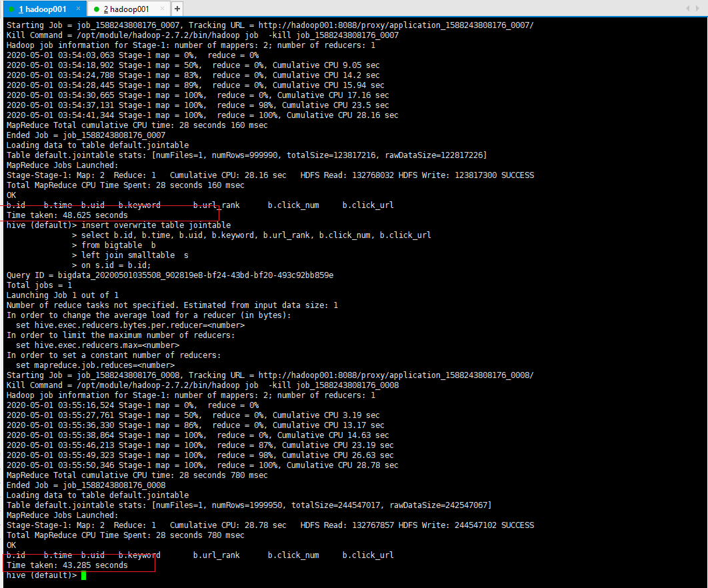This screenshot has width=708, height=588.
Task: Click stage summary line with HDFS Write: 244547102
Action: [270, 525]
